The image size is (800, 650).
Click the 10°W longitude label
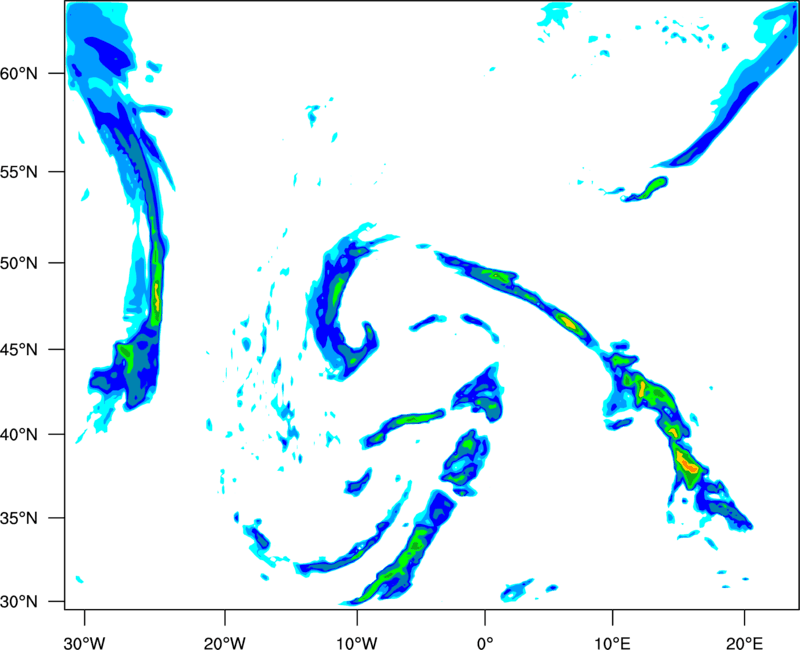pyautogui.click(x=357, y=643)
